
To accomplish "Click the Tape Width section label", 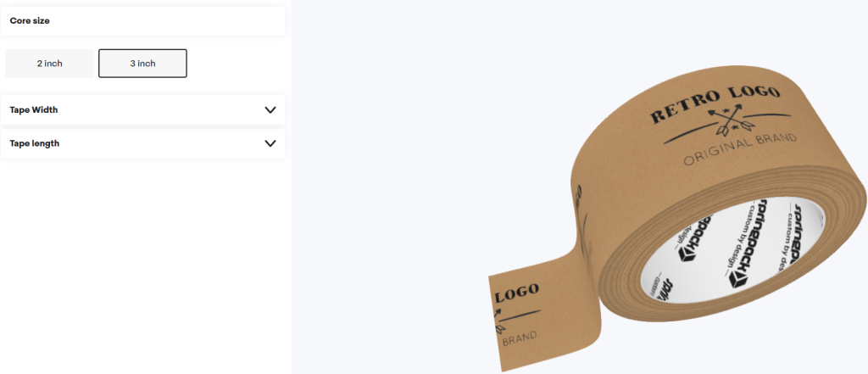I will 34,109.
